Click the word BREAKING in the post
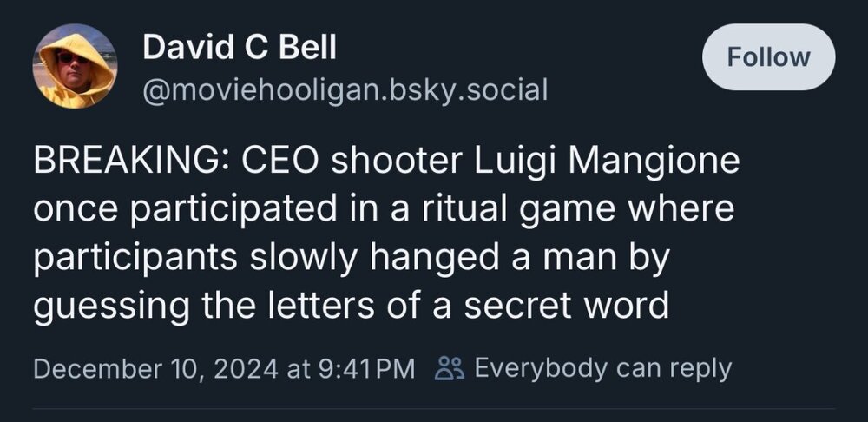Viewport: 868px width, 422px height. click(x=130, y=163)
